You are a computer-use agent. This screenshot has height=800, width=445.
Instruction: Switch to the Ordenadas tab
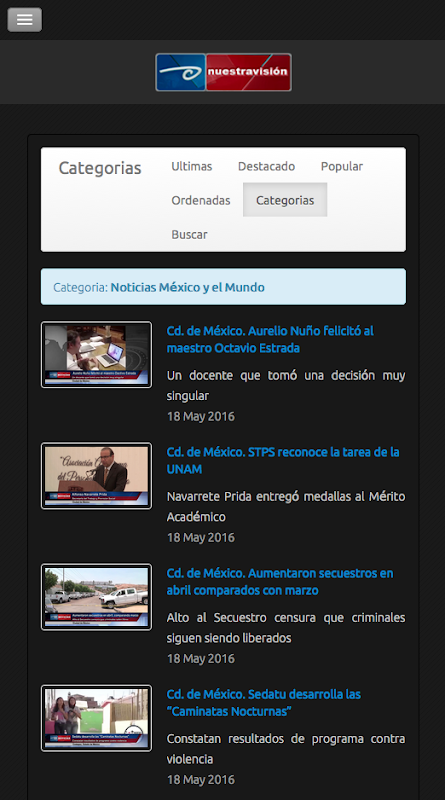(x=201, y=201)
